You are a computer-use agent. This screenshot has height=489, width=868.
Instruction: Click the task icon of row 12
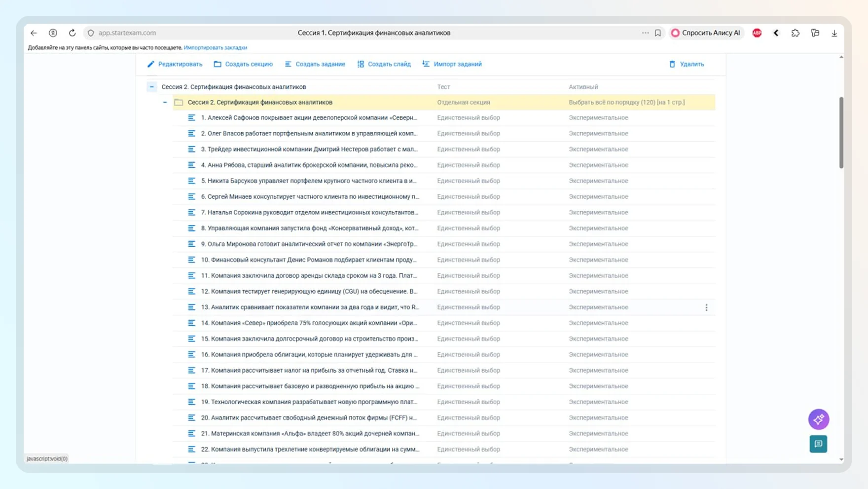(192, 292)
